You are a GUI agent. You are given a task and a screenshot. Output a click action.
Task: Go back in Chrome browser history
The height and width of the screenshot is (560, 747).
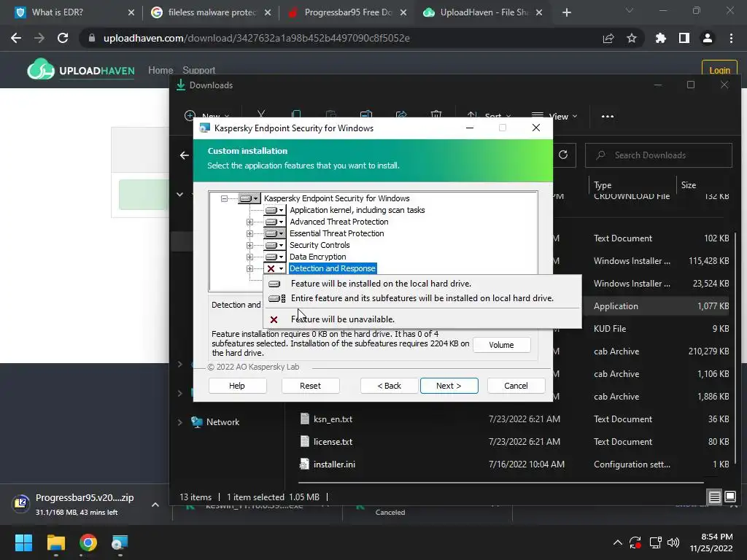click(16, 38)
